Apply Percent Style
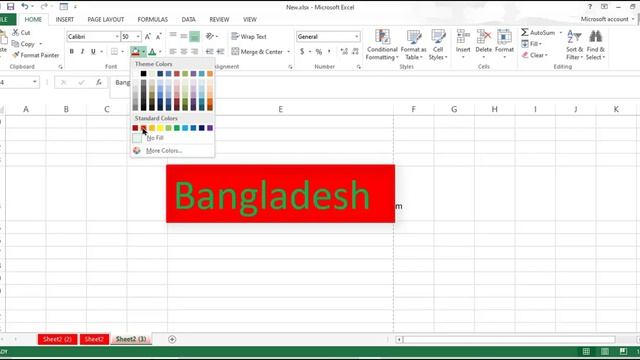 coord(319,51)
